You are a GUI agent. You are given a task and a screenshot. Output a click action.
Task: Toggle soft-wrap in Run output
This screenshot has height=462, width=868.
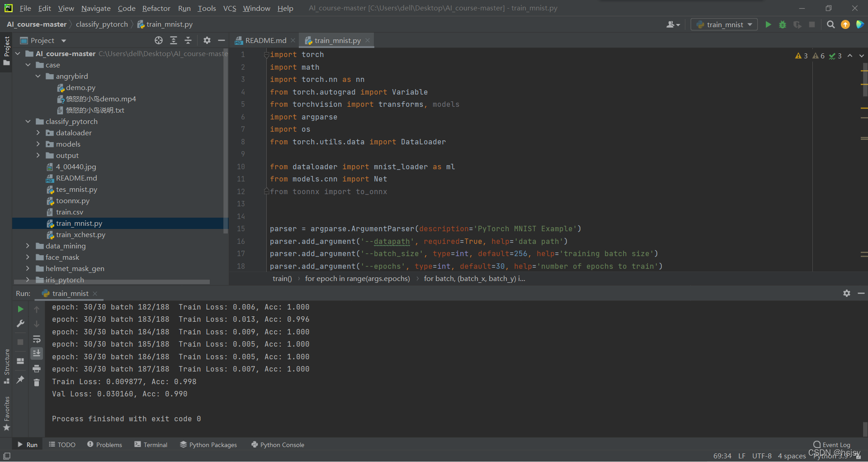[37, 339]
